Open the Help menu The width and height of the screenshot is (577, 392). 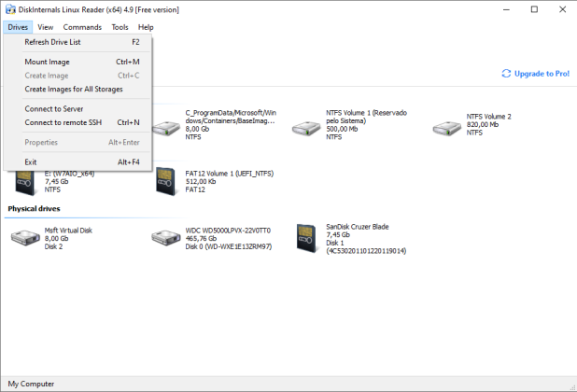(x=146, y=27)
